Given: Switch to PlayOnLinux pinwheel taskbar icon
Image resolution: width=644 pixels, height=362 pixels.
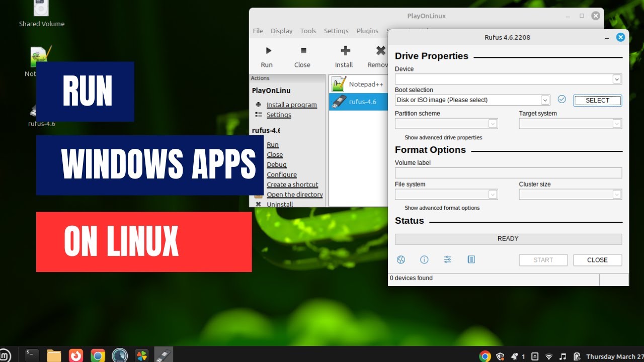Looking at the screenshot, I should (x=142, y=355).
